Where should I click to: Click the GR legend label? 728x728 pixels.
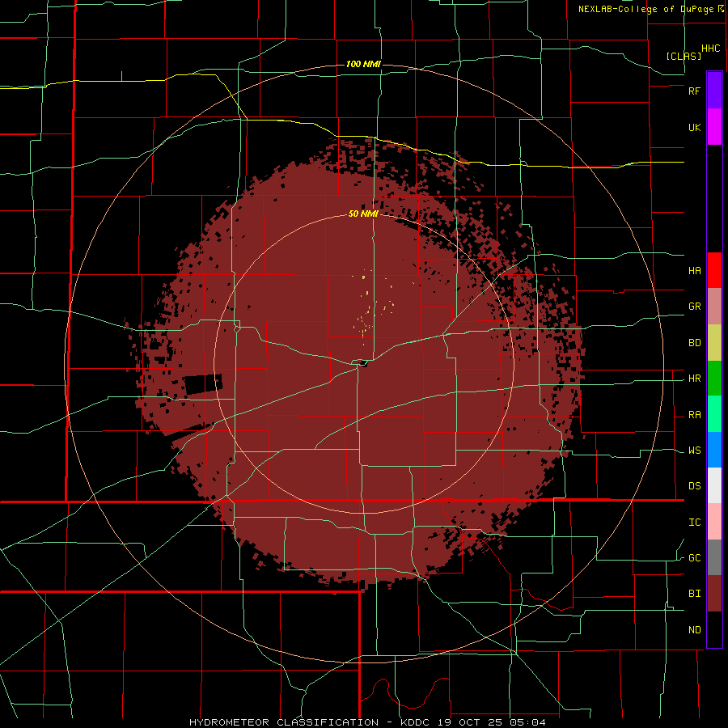[x=695, y=307]
